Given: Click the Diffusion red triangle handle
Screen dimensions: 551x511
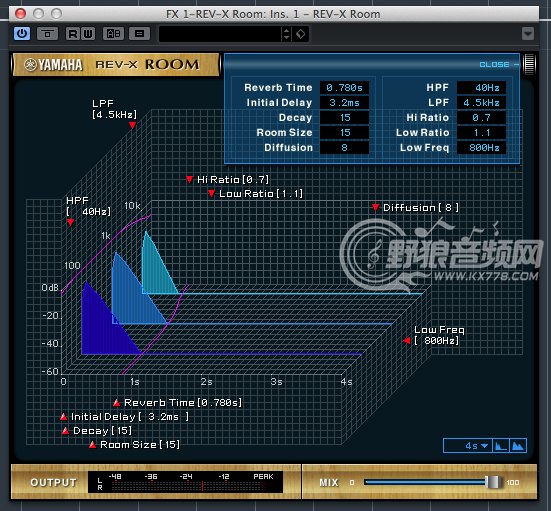Looking at the screenshot, I should click(x=375, y=208).
